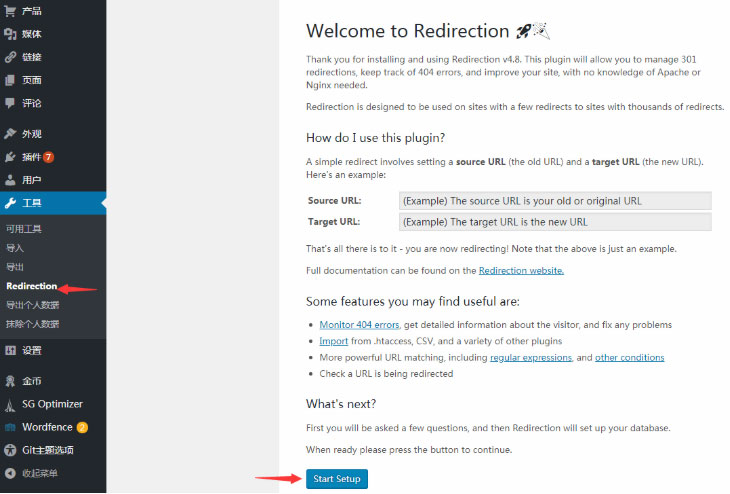This screenshot has width=730, height=494.
Task: Click the 用户 users icon
Action: tap(10, 180)
